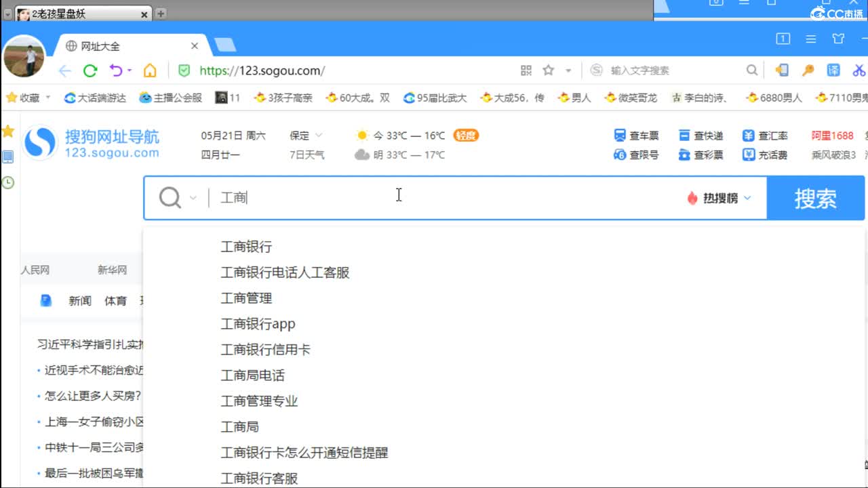Image resolution: width=868 pixels, height=488 pixels.
Task: Open the home page via house icon
Action: point(150,70)
